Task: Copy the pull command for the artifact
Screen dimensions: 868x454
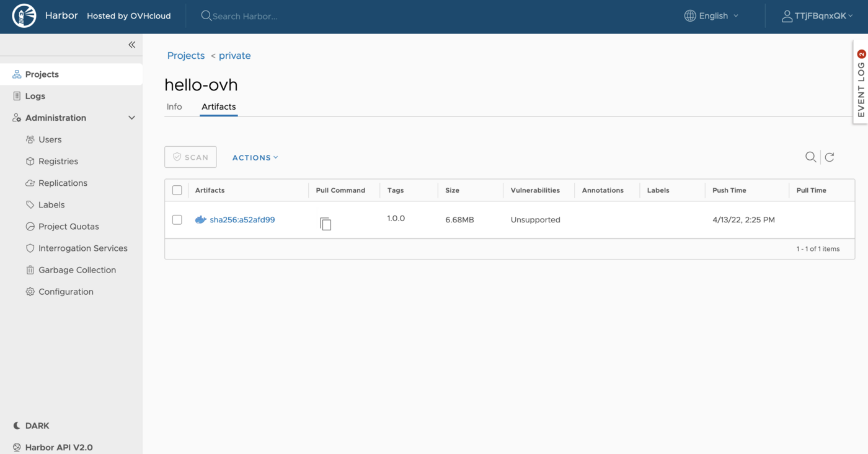Action: click(x=325, y=224)
